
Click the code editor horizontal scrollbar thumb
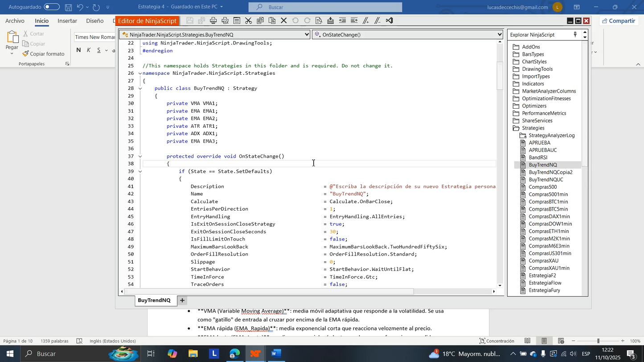pos(269,292)
